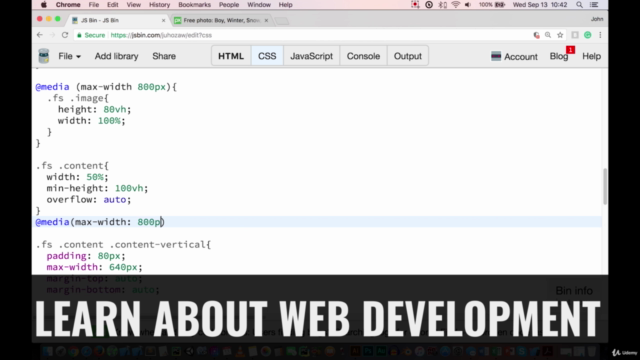
Task: Click the volume icon in menu bar
Action: (x=468, y=5)
